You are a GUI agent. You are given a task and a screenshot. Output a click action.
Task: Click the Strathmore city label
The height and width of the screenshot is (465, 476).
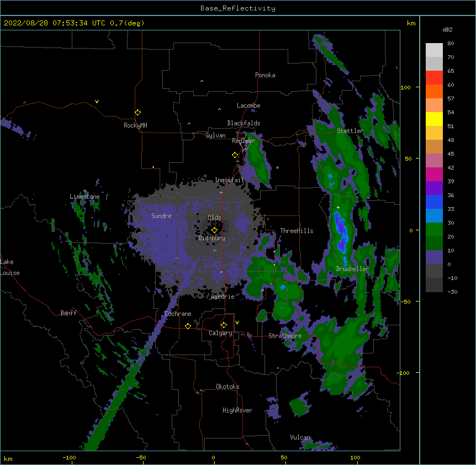(285, 336)
